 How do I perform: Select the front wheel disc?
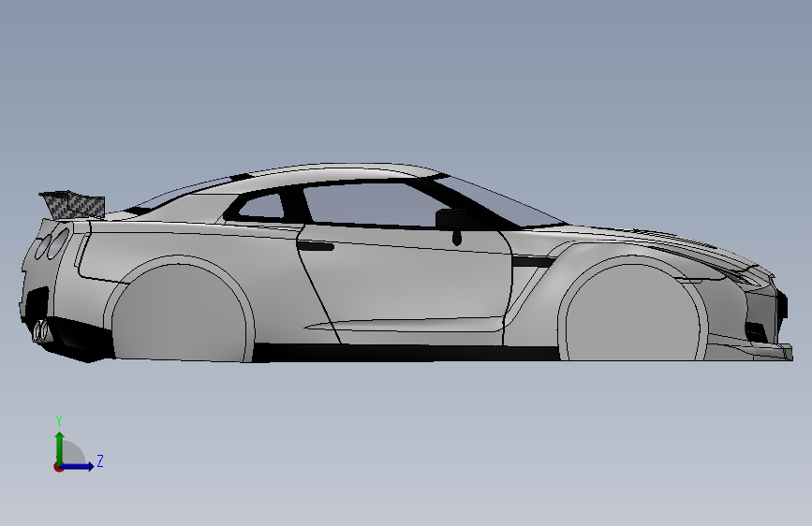(x=632, y=314)
